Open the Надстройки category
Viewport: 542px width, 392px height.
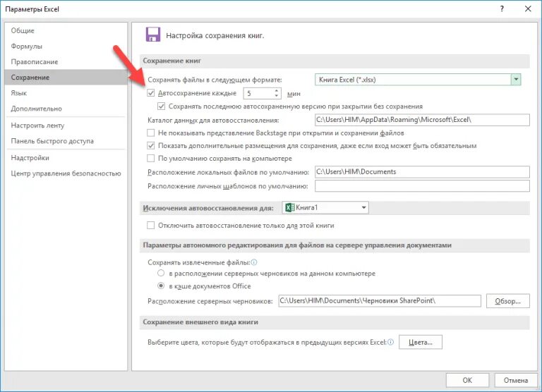pyautogui.click(x=66, y=158)
